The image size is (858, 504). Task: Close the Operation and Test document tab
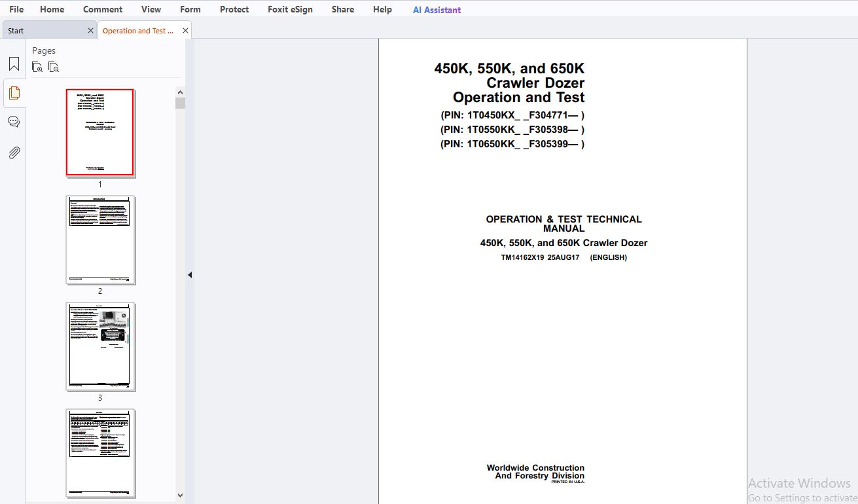[185, 31]
